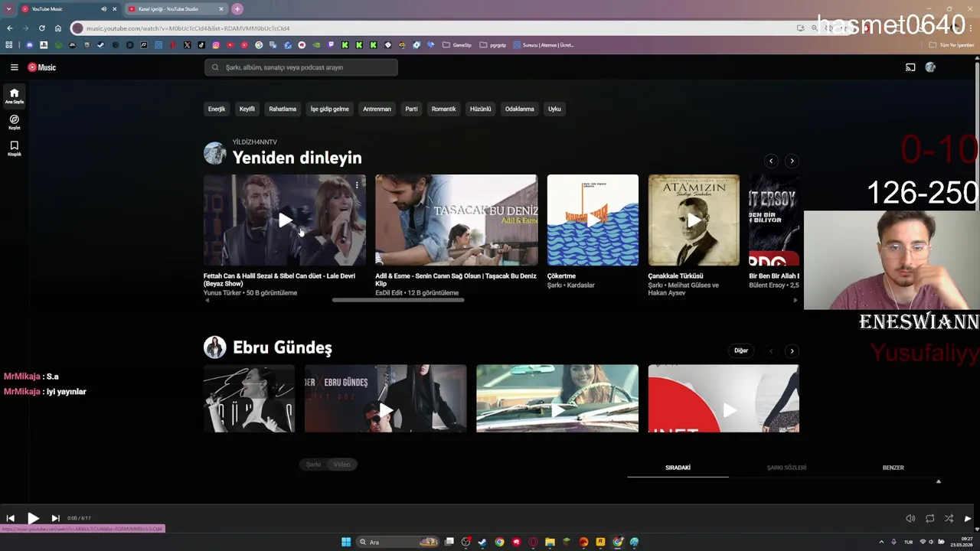Open Keşfet in the sidebar

(14, 122)
